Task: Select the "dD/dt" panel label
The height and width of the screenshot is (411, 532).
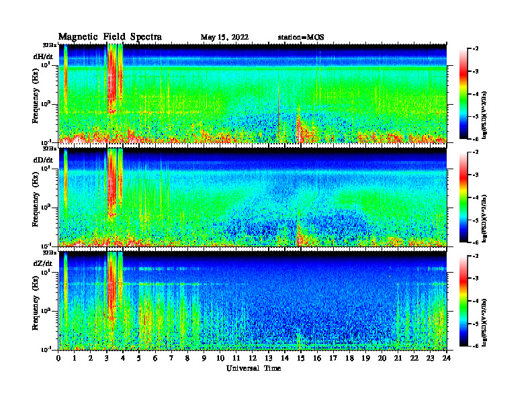Action: [43, 160]
